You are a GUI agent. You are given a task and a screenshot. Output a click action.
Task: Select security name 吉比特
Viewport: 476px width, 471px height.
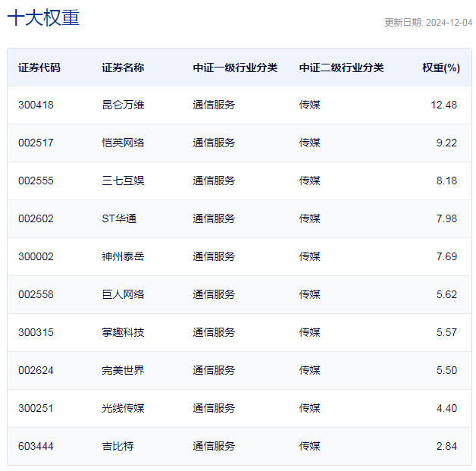coord(117,447)
